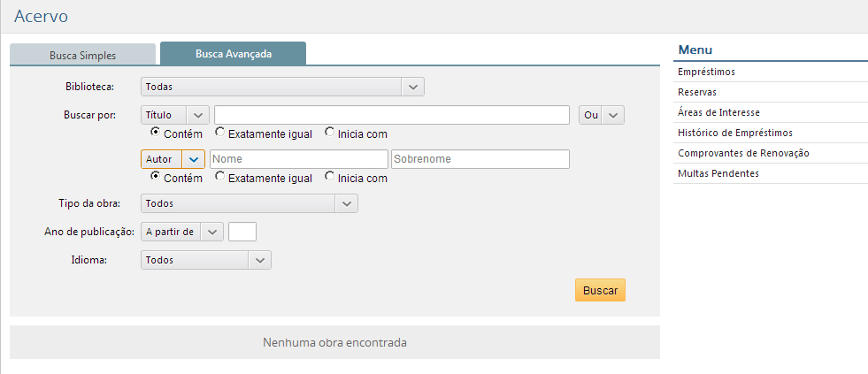Image resolution: width=868 pixels, height=374 pixels.
Task: Select Contém radio under the title field
Action: pos(155,133)
